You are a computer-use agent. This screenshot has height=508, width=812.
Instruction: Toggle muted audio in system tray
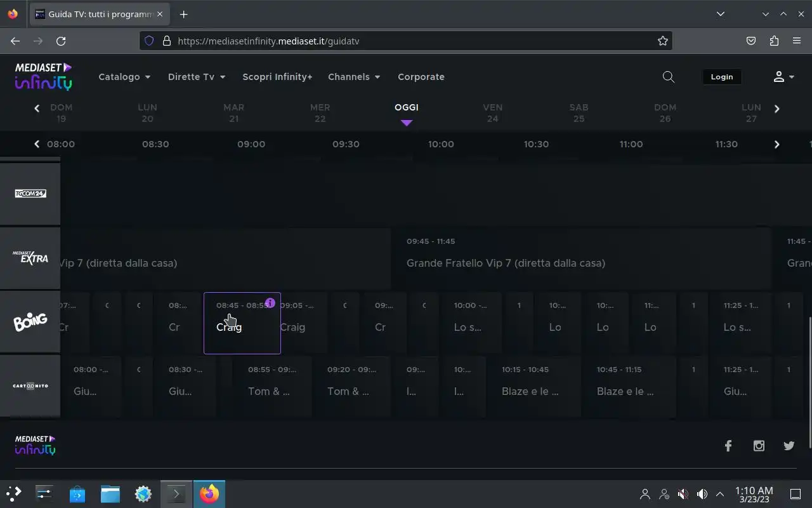coord(683,493)
